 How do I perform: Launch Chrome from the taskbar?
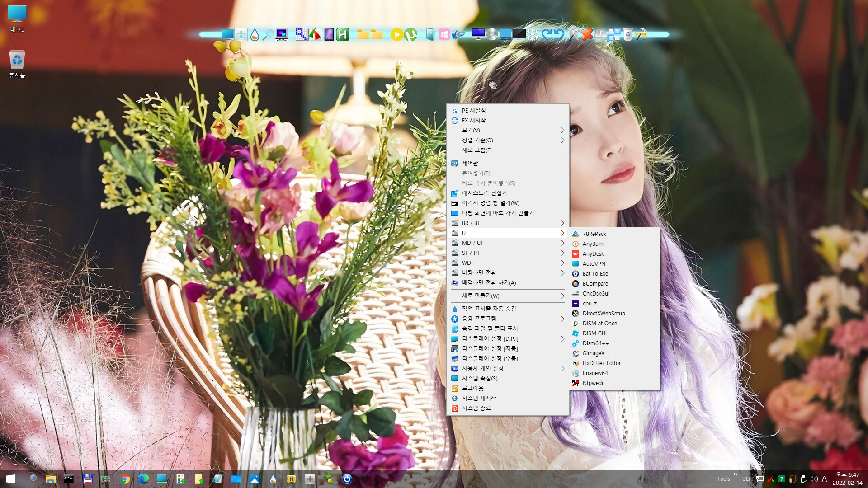point(125,479)
